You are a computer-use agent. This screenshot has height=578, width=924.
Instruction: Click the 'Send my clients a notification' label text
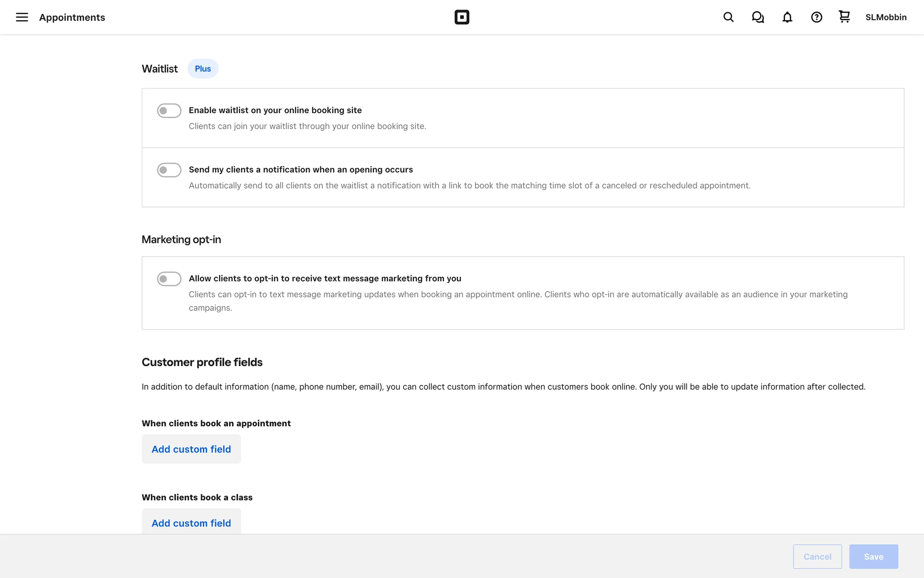click(300, 170)
